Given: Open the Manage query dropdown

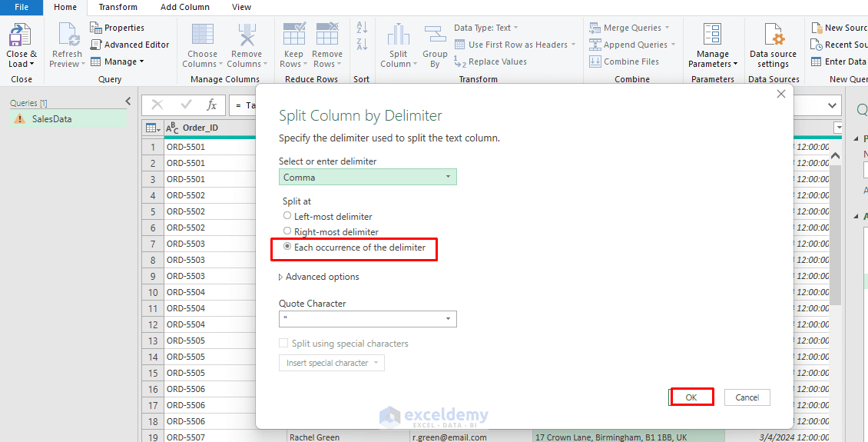Looking at the screenshot, I should click(117, 61).
